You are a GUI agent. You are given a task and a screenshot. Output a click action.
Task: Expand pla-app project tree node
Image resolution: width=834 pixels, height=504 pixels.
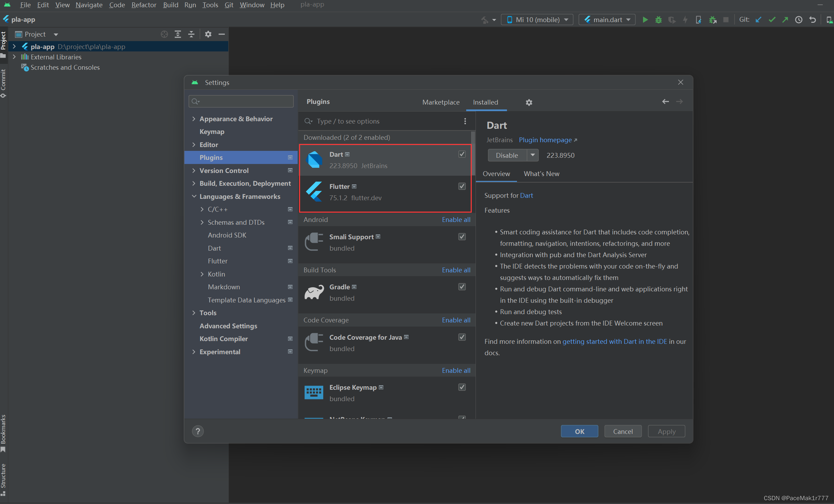pyautogui.click(x=14, y=46)
